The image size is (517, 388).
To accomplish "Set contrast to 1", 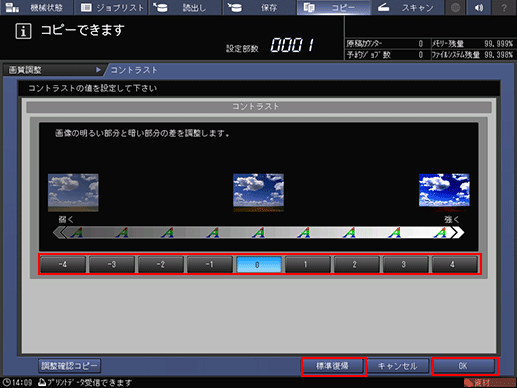I will click(307, 265).
